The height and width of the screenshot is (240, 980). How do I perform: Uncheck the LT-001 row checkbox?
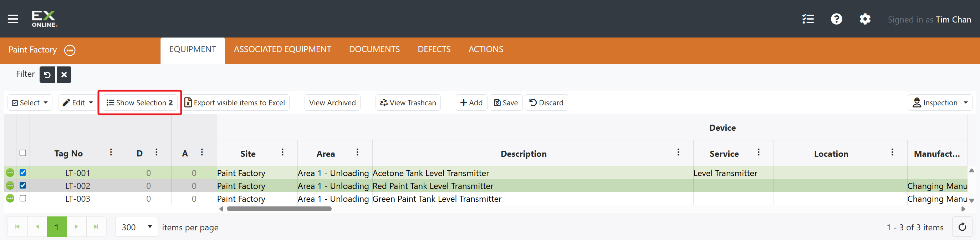coord(23,172)
